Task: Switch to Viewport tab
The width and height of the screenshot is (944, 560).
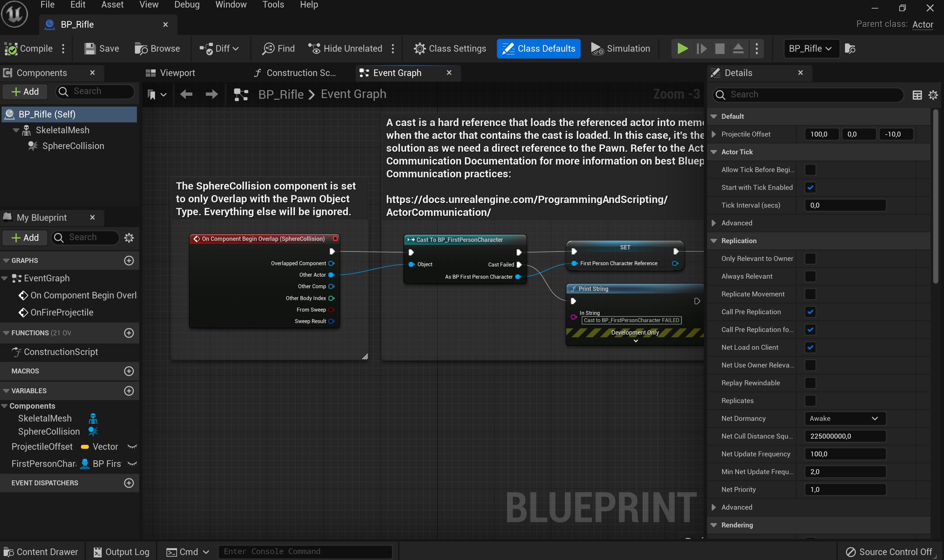Action: click(170, 73)
